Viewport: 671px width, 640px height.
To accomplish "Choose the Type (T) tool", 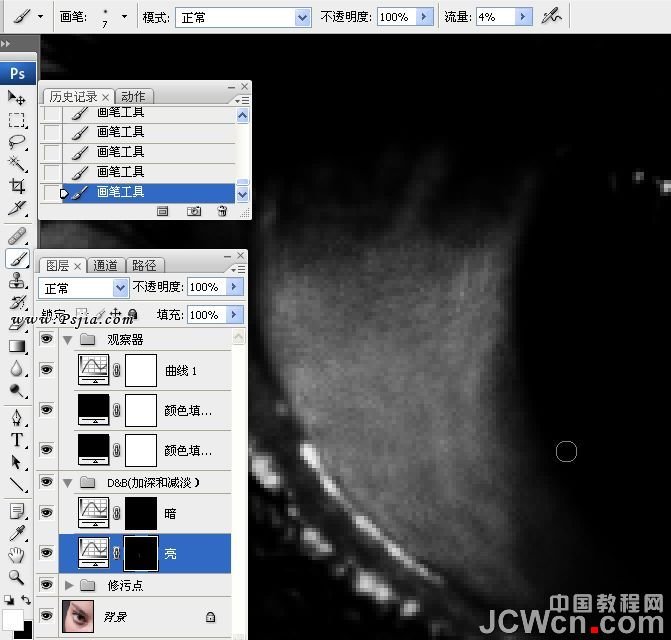I will [17, 440].
